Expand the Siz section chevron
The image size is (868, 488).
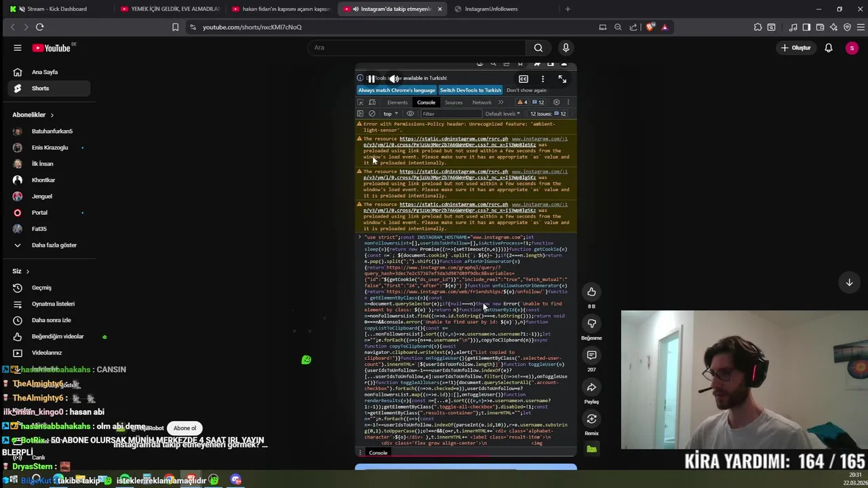click(x=27, y=271)
